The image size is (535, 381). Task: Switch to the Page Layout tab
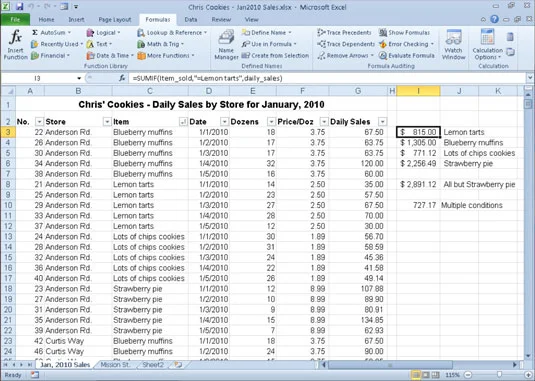115,20
